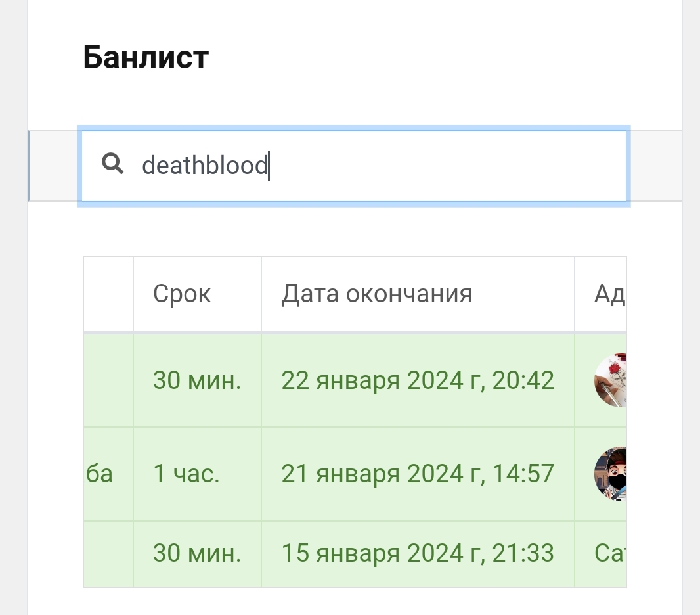The width and height of the screenshot is (700, 615).
Task: Select the 15 января 2024 г, 21:33 date cell
Action: pos(418,554)
